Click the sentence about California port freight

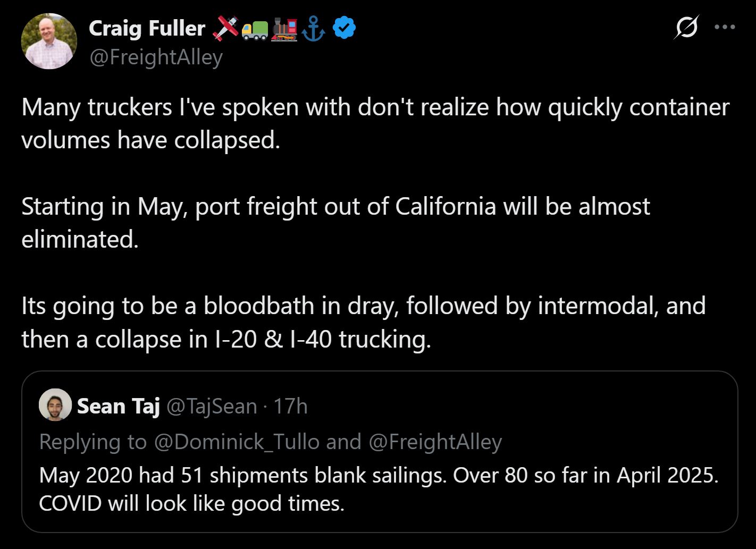(335, 223)
